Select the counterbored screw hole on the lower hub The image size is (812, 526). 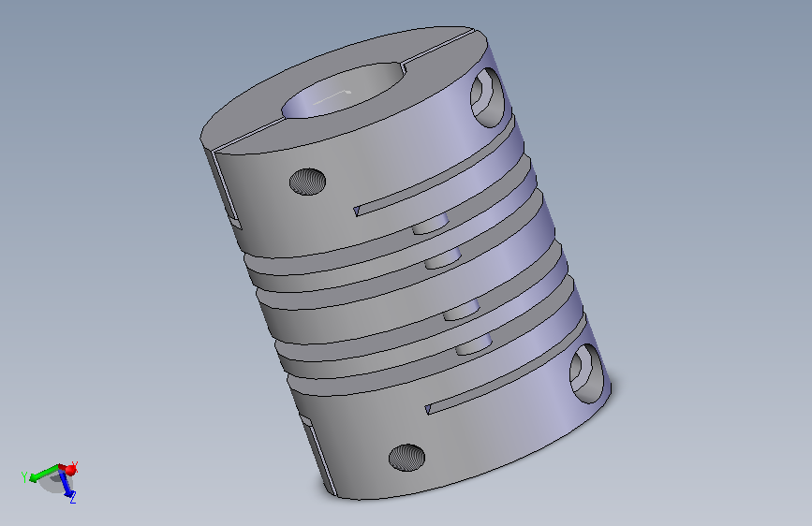(586, 373)
